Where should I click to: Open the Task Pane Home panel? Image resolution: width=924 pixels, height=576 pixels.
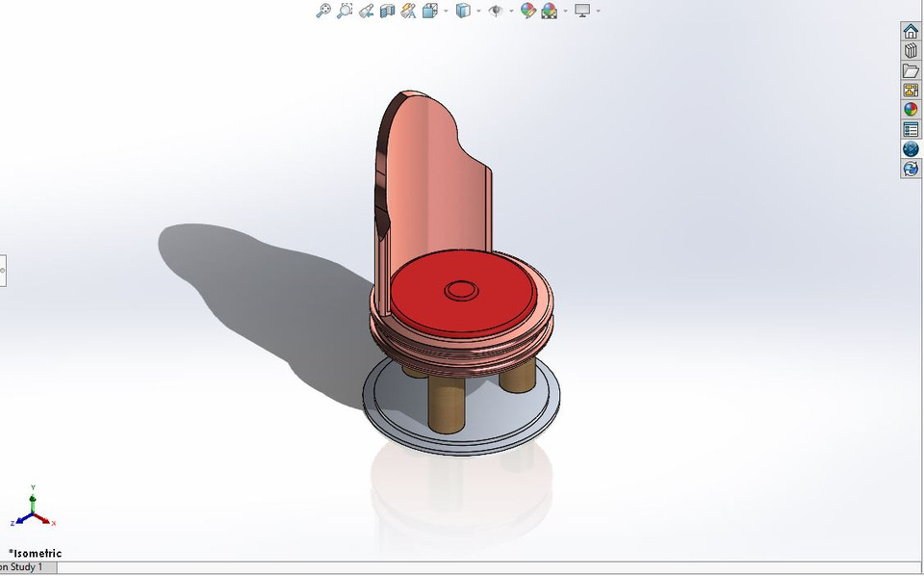pyautogui.click(x=910, y=32)
